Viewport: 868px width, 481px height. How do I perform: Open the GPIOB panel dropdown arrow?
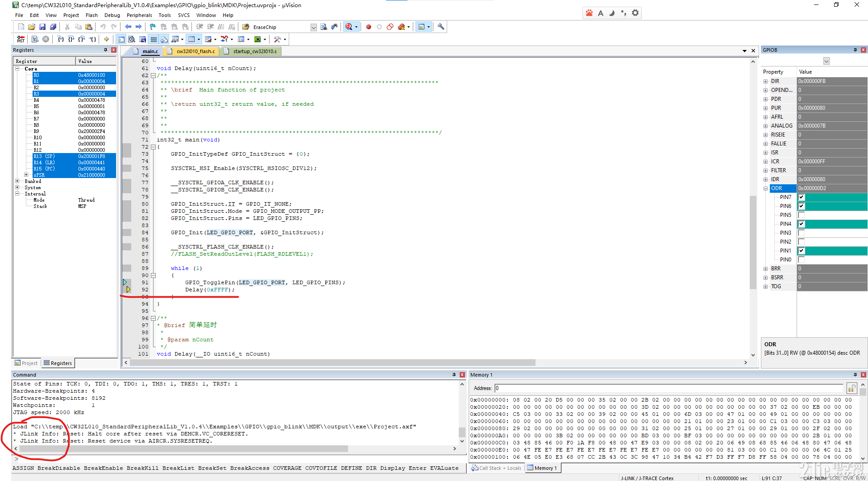click(826, 61)
